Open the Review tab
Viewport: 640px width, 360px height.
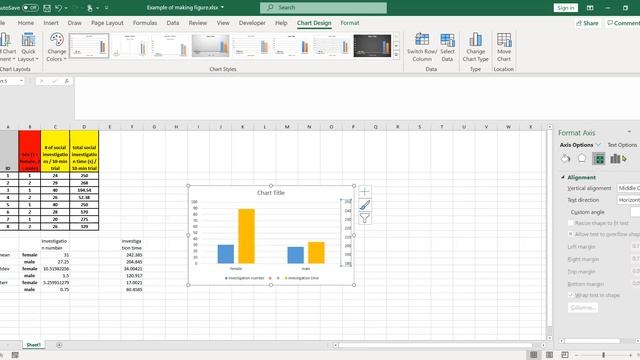click(x=198, y=23)
